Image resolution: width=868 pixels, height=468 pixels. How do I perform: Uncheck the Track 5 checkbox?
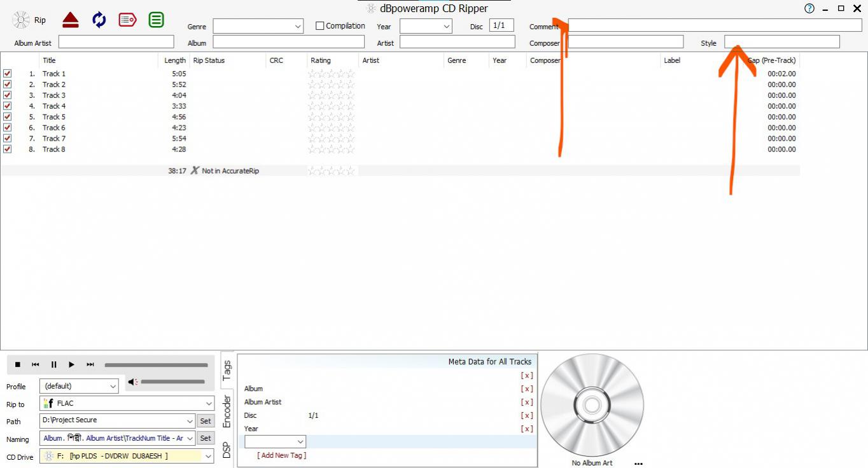pos(8,117)
